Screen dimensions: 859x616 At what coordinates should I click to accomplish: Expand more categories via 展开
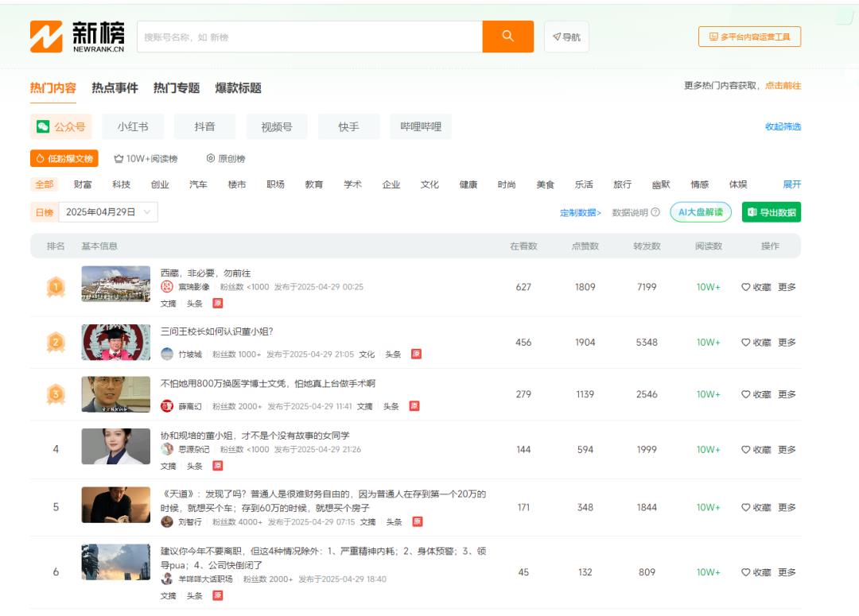click(792, 184)
